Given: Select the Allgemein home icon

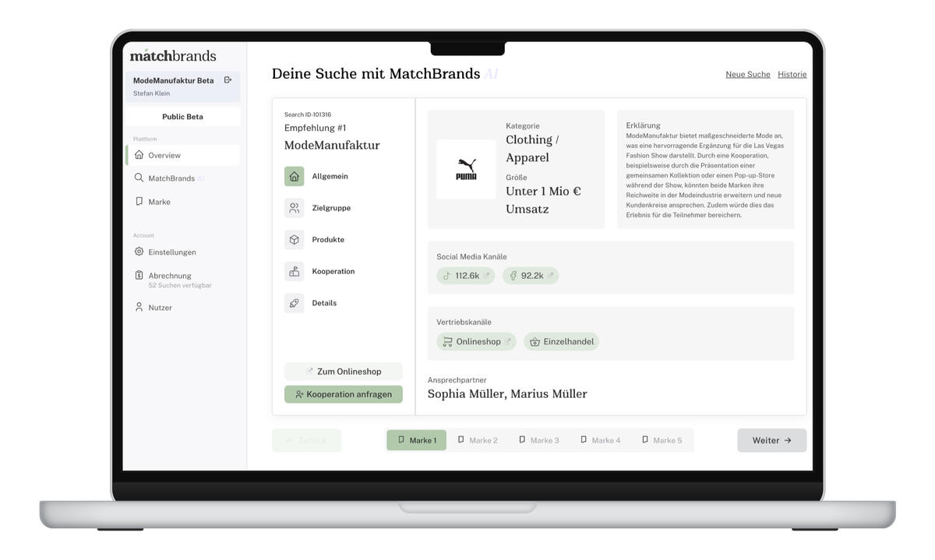Looking at the screenshot, I should tap(294, 177).
